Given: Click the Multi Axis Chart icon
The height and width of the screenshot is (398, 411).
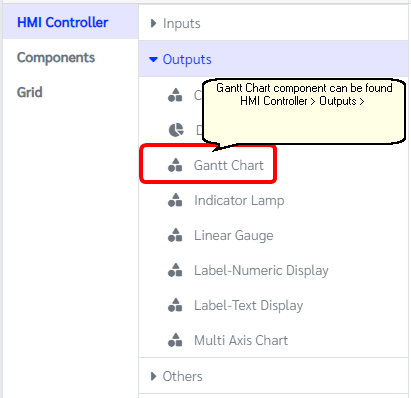Looking at the screenshot, I should click(x=175, y=340).
